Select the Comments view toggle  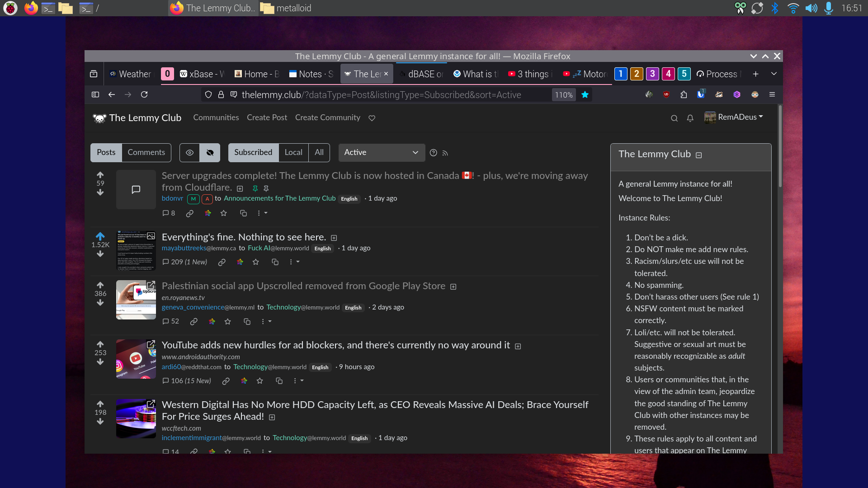pos(146,153)
